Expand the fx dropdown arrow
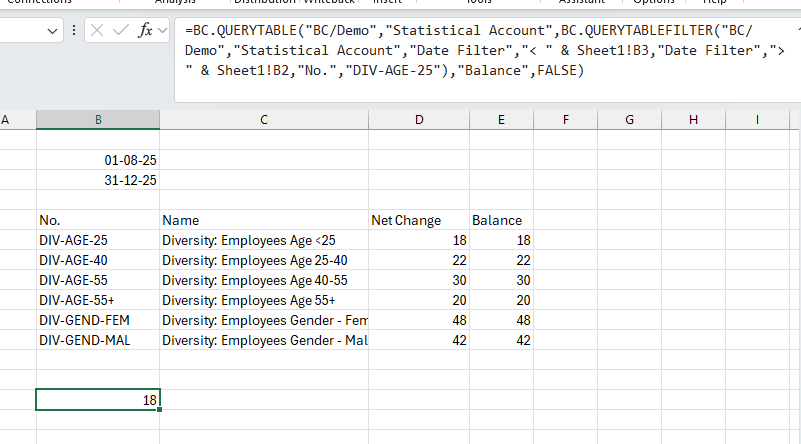This screenshot has width=801, height=444. [162, 31]
